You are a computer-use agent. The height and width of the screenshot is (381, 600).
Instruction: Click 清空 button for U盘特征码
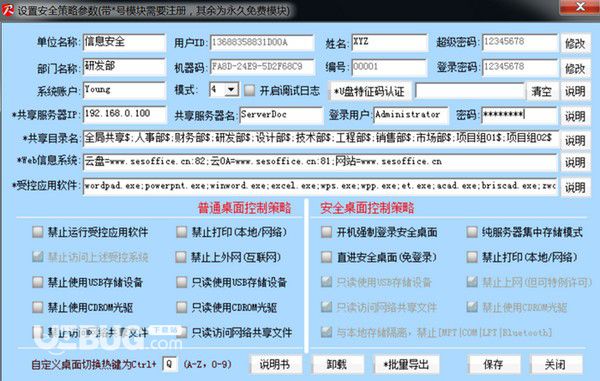coord(541,91)
